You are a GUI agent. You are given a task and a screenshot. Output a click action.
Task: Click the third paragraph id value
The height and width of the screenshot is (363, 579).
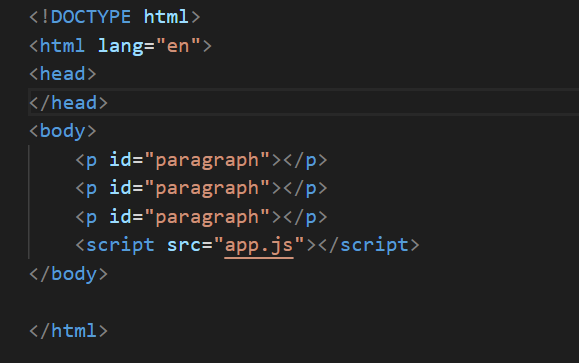(207, 217)
